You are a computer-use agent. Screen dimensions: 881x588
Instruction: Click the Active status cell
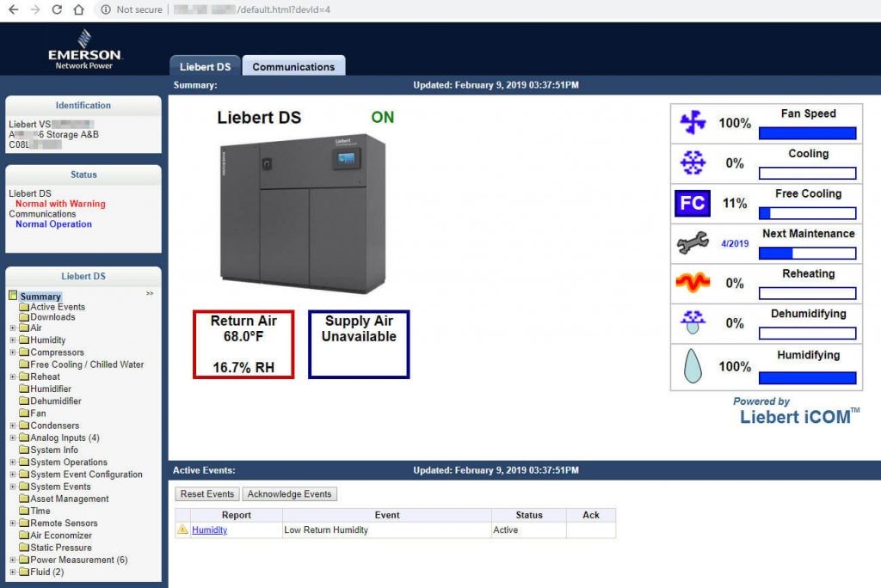[x=529, y=530]
